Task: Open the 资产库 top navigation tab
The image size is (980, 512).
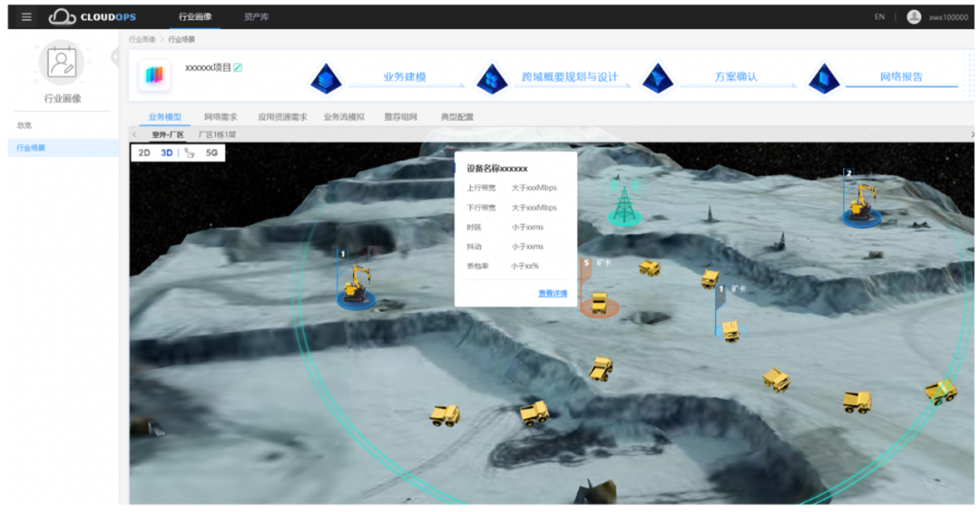Action: (256, 17)
